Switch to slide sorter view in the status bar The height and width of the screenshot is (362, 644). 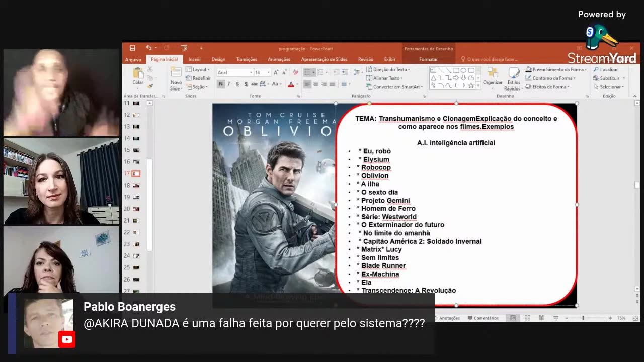[x=527, y=318]
